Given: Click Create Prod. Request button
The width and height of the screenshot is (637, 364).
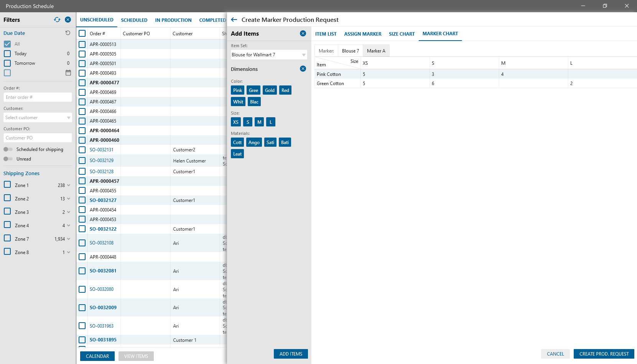Looking at the screenshot, I should (x=604, y=354).
